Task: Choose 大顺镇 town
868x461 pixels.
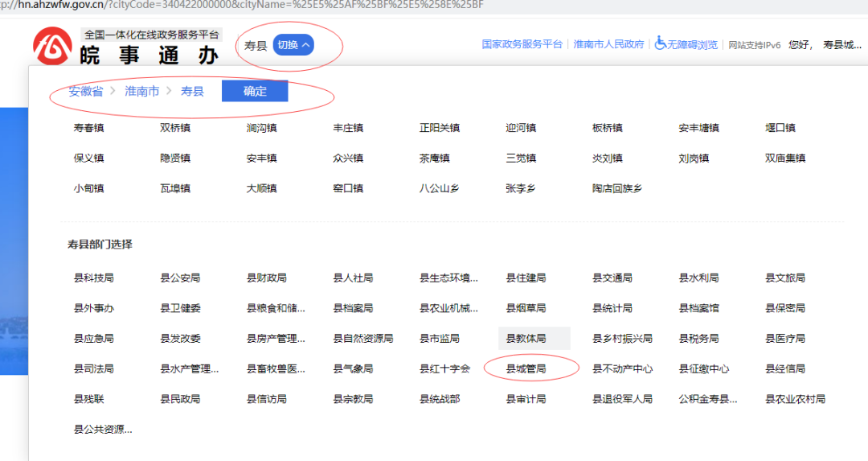Action: click(261, 188)
